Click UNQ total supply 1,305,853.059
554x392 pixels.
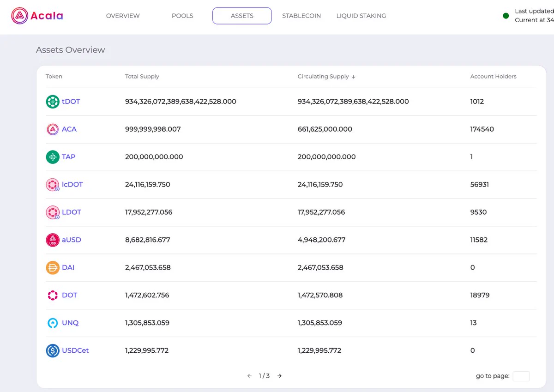pos(147,323)
